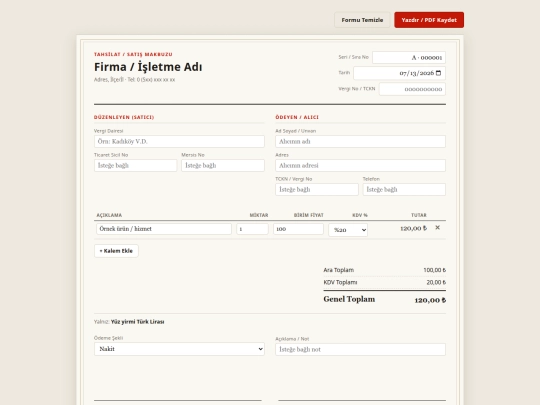Click the Açıklama / Not input

tap(360, 350)
